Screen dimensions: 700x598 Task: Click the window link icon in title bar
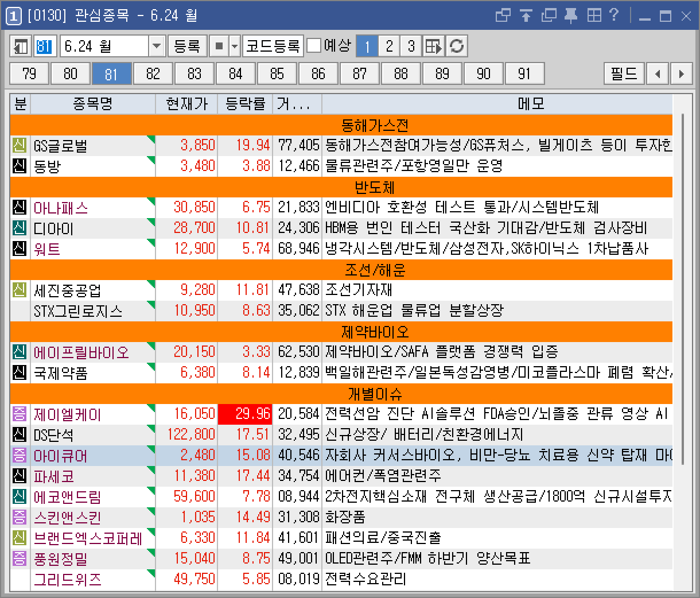pos(503,15)
